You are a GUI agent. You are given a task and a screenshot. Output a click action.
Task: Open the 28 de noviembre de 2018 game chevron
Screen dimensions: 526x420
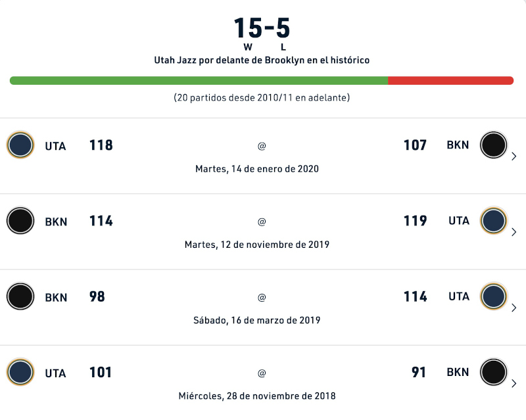coord(514,384)
